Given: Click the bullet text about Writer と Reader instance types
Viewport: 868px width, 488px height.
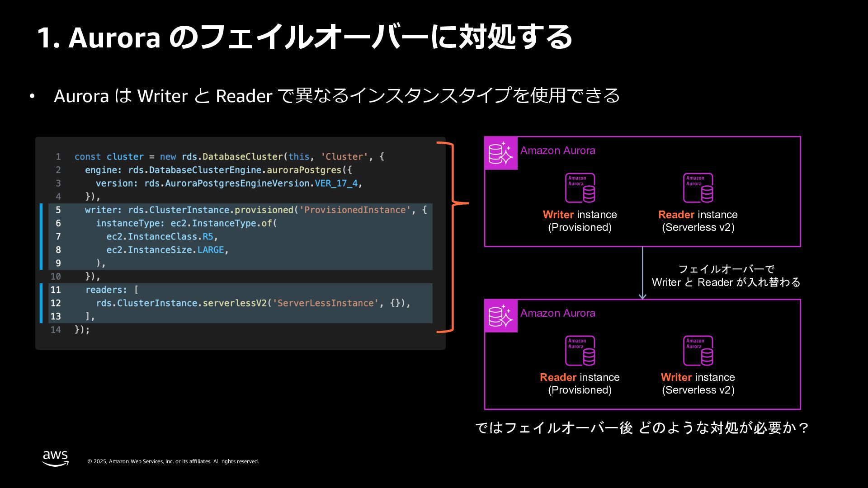Looking at the screenshot, I should click(x=337, y=96).
